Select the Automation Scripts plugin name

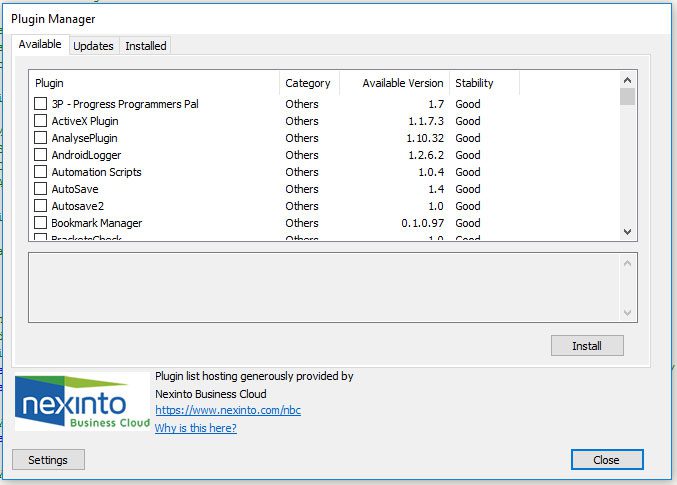pos(96,172)
